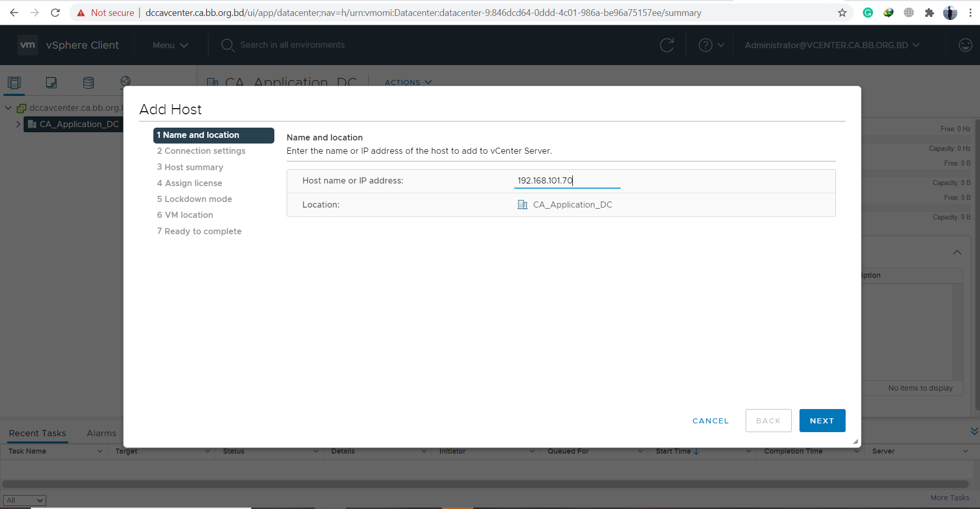
Task: Reload the browser page
Action: click(55, 13)
